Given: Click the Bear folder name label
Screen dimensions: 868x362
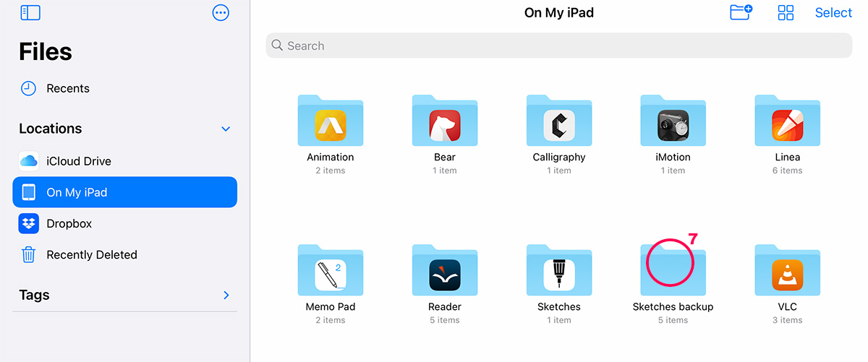Looking at the screenshot, I should [445, 157].
